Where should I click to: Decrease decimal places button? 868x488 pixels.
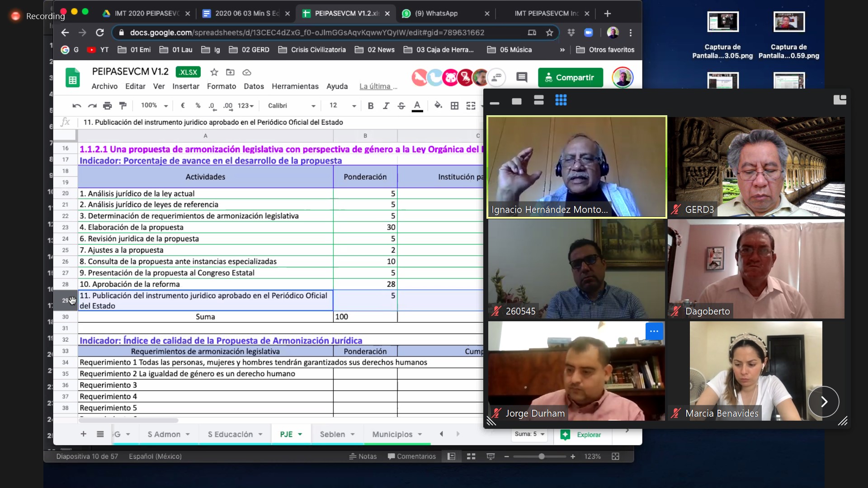[212, 106]
